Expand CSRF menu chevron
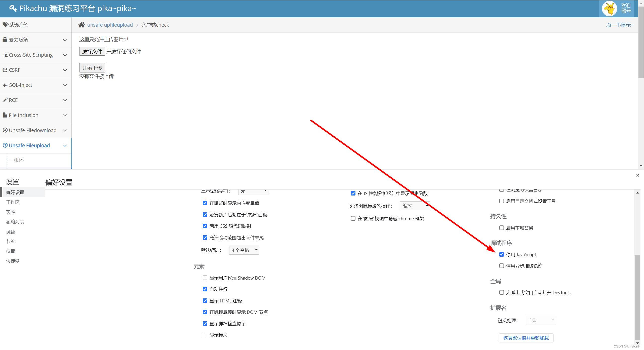Screen dimensions: 644x350 [x=65, y=70]
